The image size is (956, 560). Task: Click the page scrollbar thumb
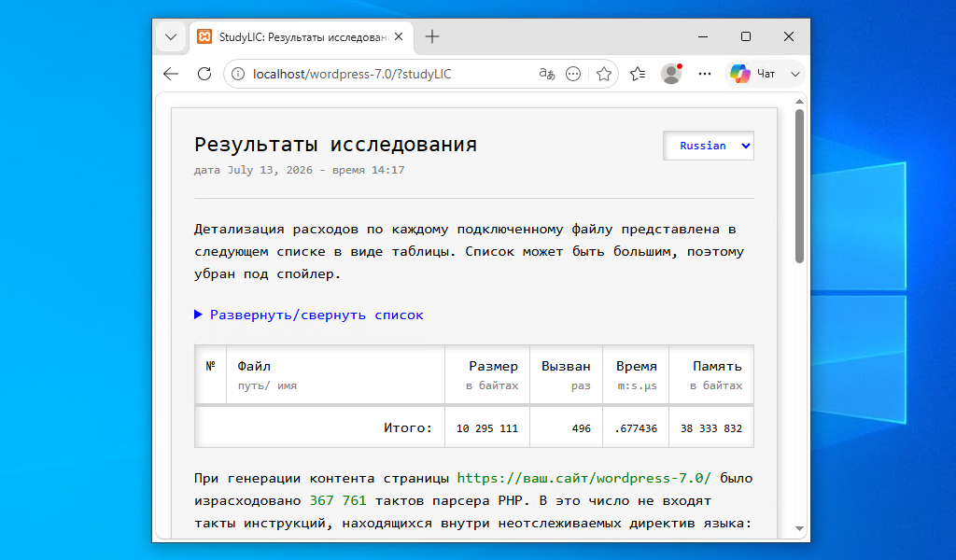coord(799,186)
